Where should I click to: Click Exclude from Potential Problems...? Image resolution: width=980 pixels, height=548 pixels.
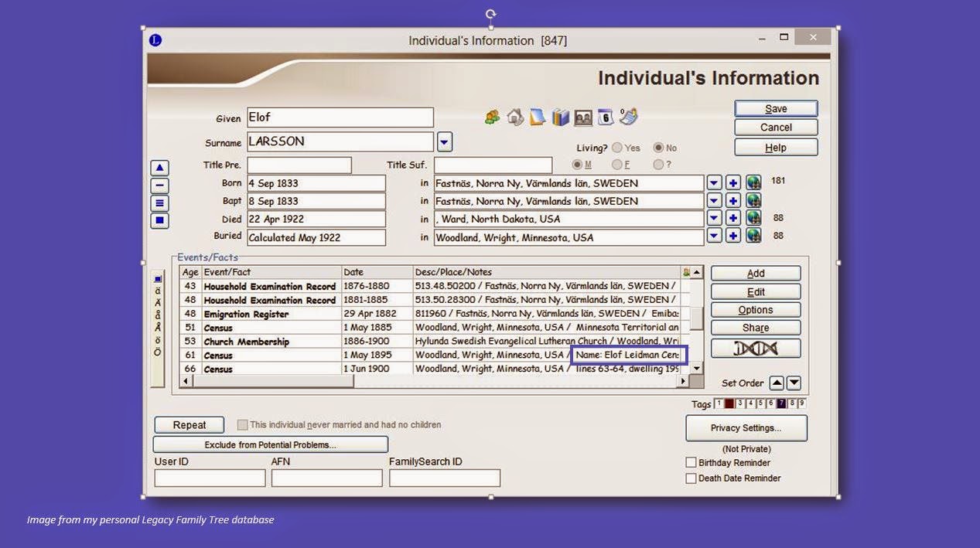point(270,444)
